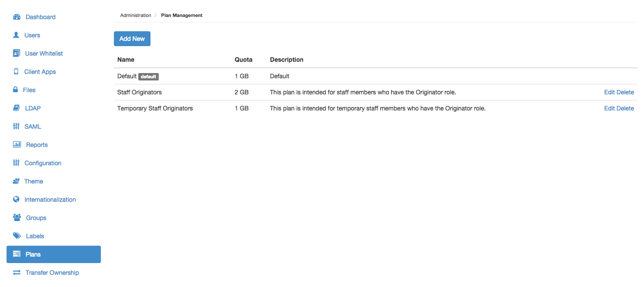Click the Internationalization globe icon
This screenshot has height=287, width=644.
[17, 200]
